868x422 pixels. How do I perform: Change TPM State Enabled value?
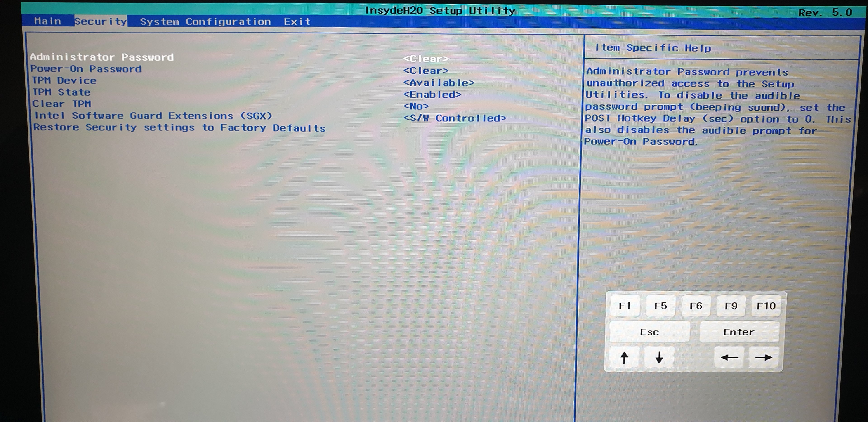(x=432, y=94)
